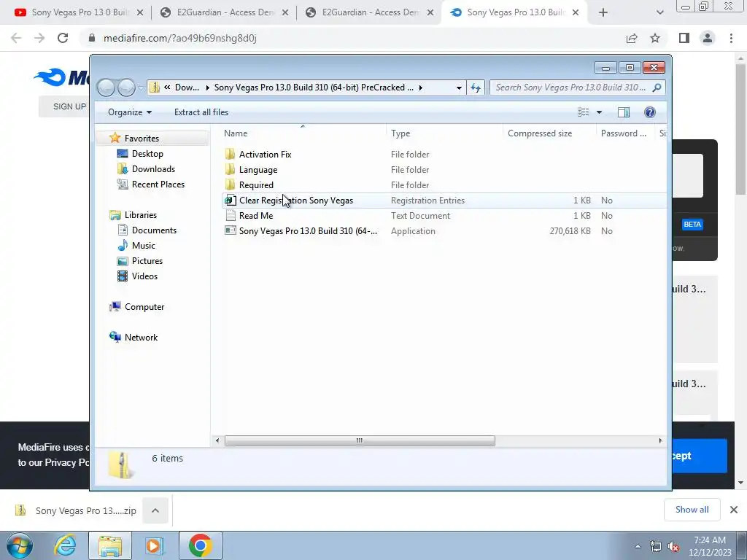
Task: Expand breadcrumb arrow after PreCracked folder
Action: click(421, 87)
